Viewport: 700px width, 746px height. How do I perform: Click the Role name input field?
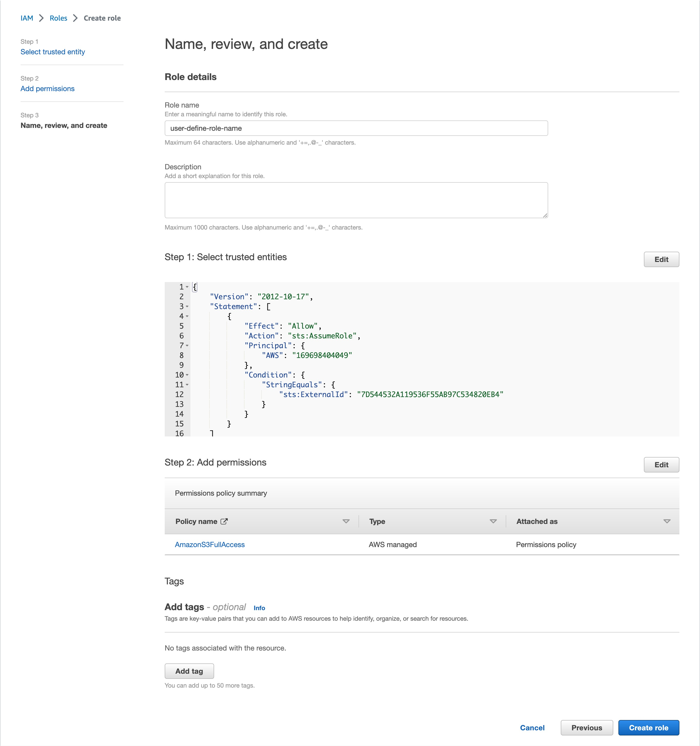coord(356,128)
